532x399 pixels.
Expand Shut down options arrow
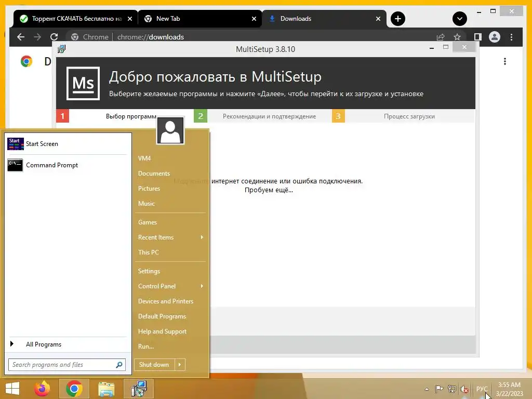[x=180, y=365]
